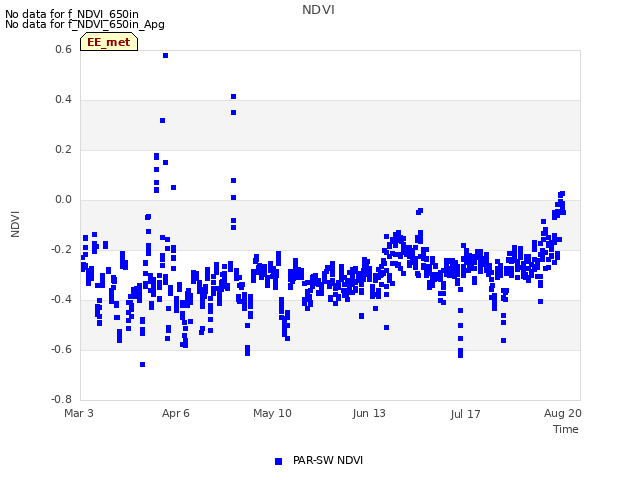
Task: Click the NDVI vertical axis label
Action: point(15,224)
